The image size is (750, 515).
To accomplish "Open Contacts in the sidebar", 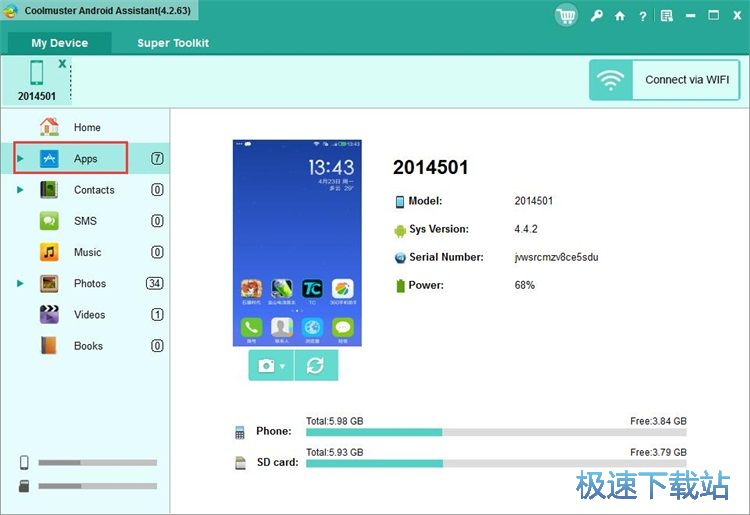I will [85, 190].
